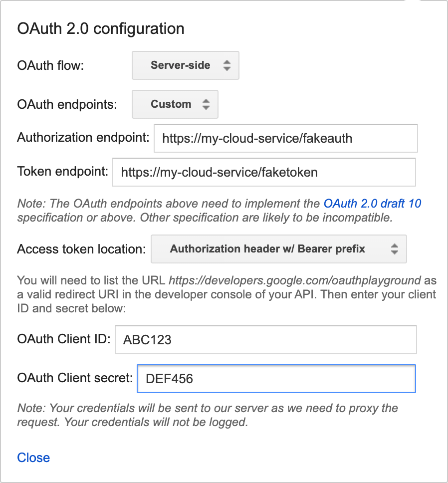Close the OAuth configuration panel
448x483 pixels.
click(33, 458)
